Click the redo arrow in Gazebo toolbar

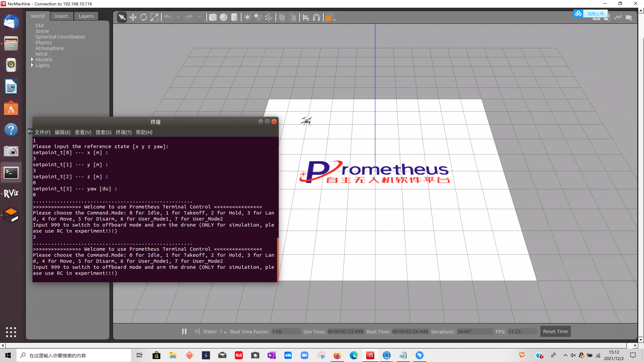pos(189,17)
